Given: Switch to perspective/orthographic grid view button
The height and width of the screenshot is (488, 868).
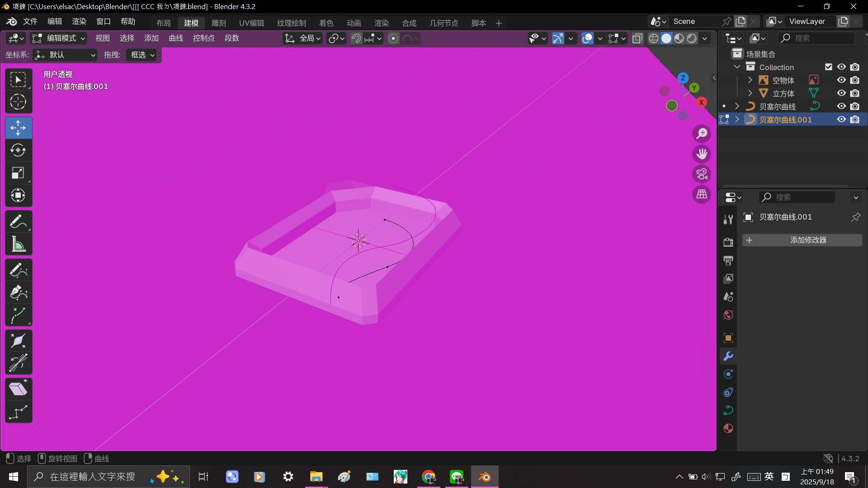Looking at the screenshot, I should [702, 194].
